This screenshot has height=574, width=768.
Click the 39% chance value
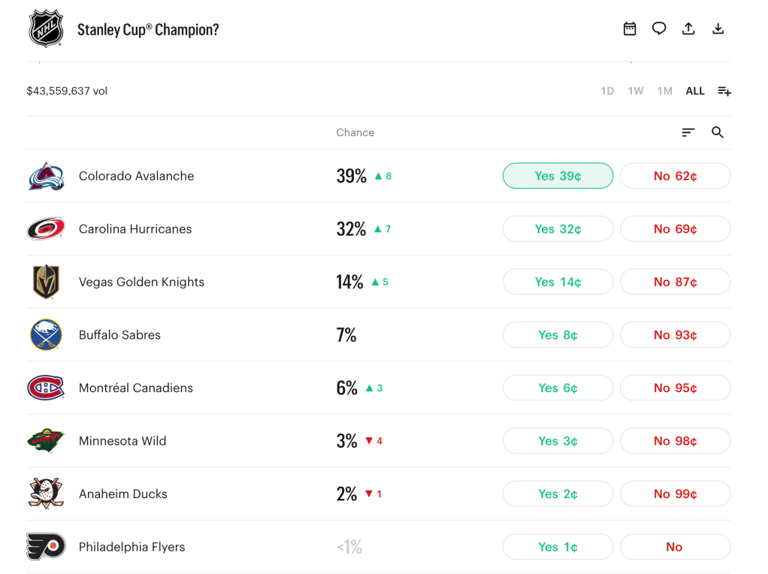coord(351,176)
